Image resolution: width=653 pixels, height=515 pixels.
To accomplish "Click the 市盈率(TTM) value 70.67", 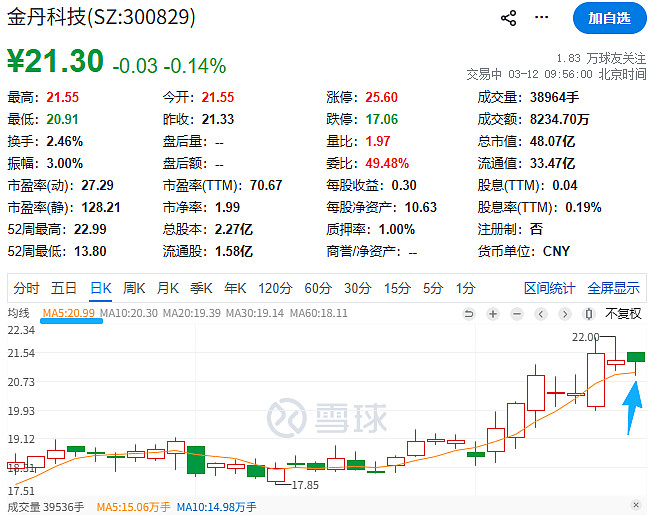I will click(266, 185).
